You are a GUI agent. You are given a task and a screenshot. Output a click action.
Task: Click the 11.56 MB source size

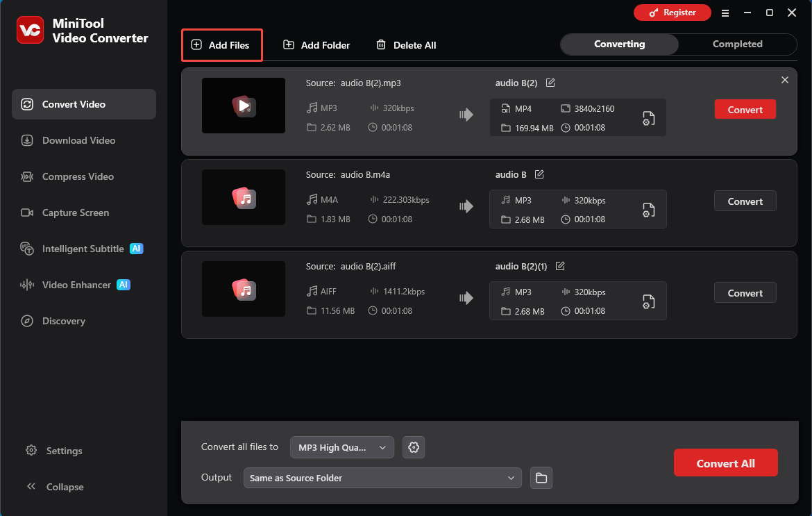point(338,311)
